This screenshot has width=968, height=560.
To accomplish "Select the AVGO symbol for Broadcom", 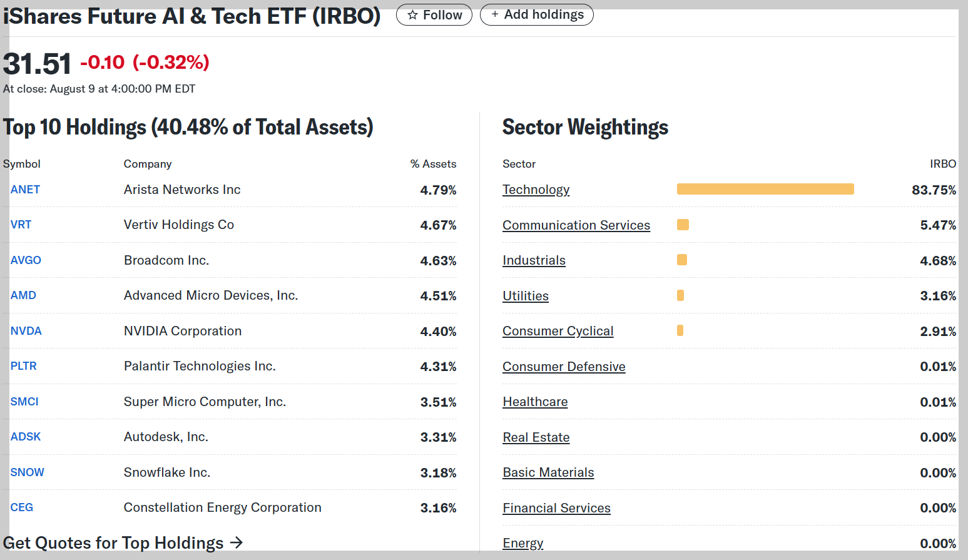I will point(26,260).
